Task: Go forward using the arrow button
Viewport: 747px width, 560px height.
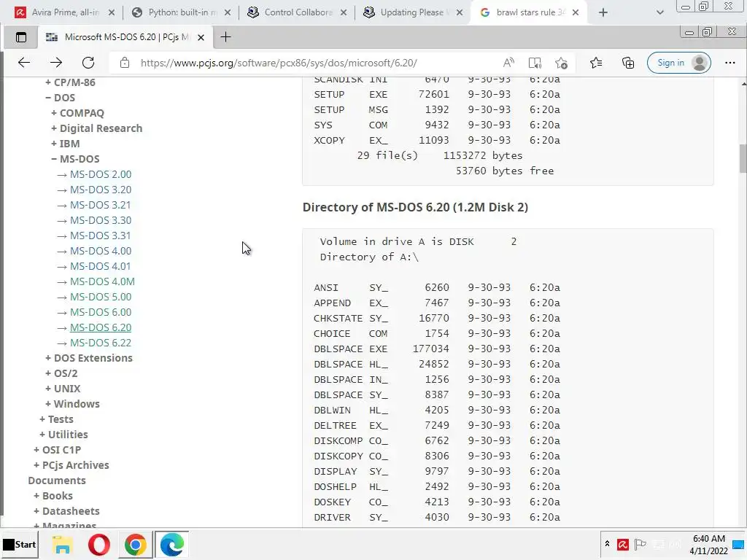Action: click(56, 63)
